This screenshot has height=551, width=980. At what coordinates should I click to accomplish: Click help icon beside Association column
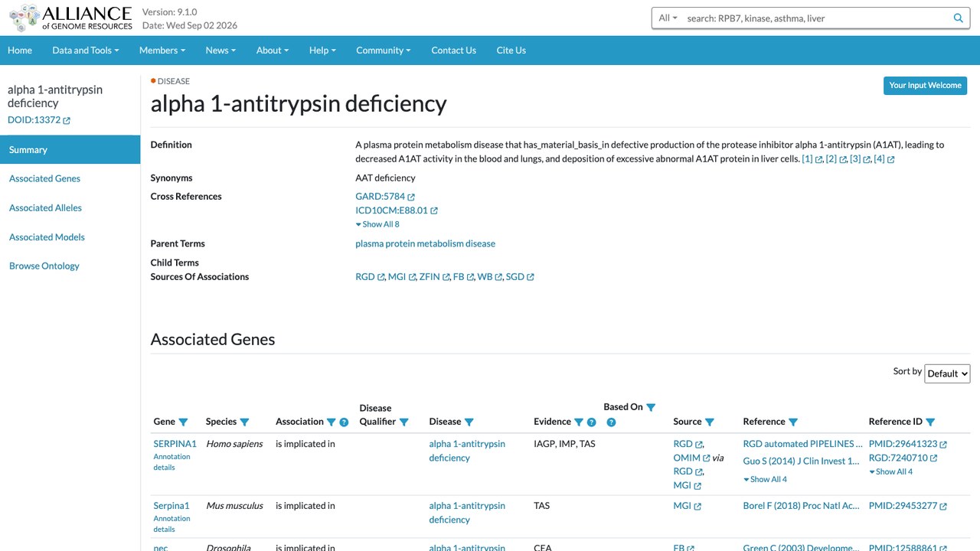coord(344,422)
